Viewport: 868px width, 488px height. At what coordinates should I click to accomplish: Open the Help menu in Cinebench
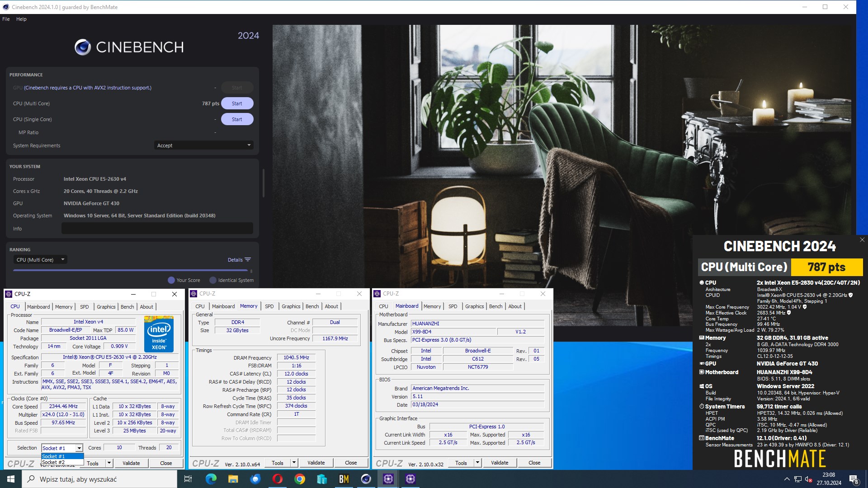coord(21,19)
